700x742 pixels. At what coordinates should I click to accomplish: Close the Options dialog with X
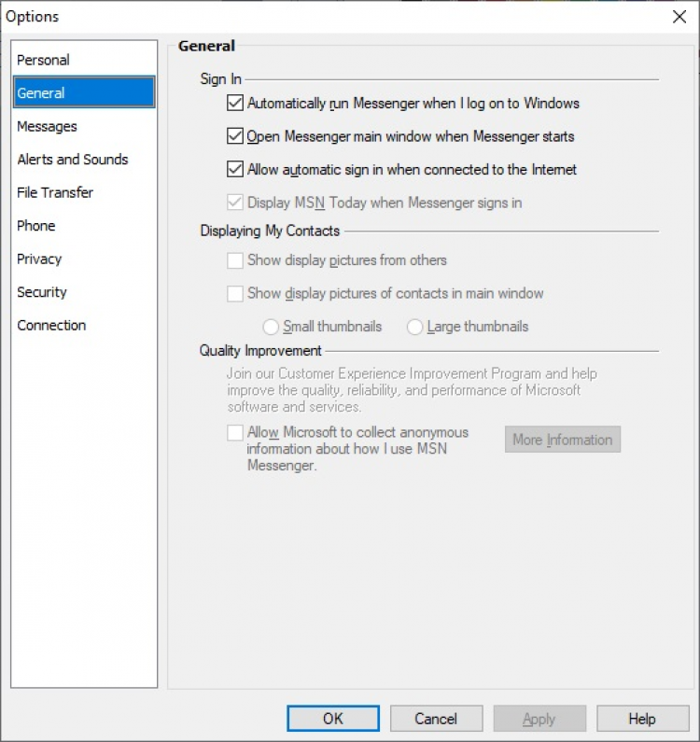[679, 17]
